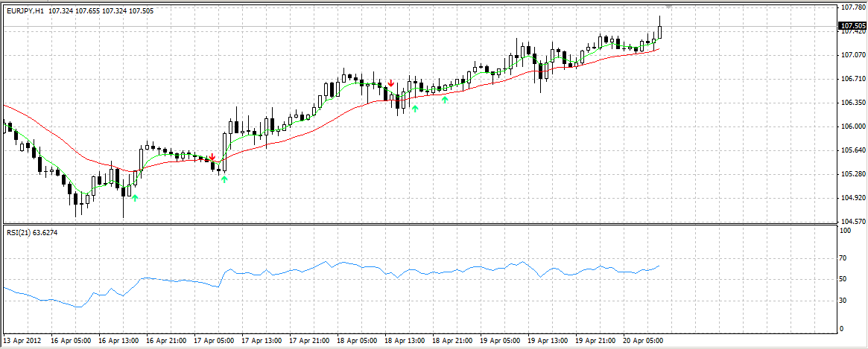Click the RSI scale value 50
The height and width of the screenshot is (349, 868).
pyautogui.click(x=844, y=279)
